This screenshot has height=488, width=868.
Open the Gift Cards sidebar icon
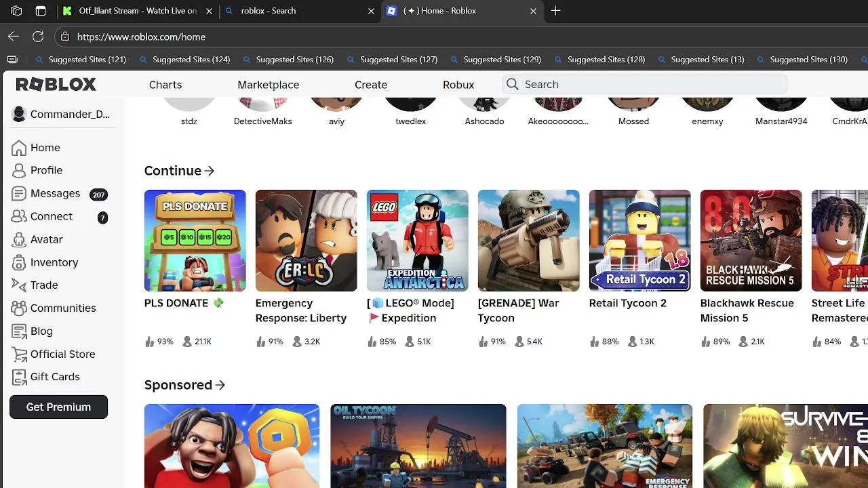[x=19, y=377]
